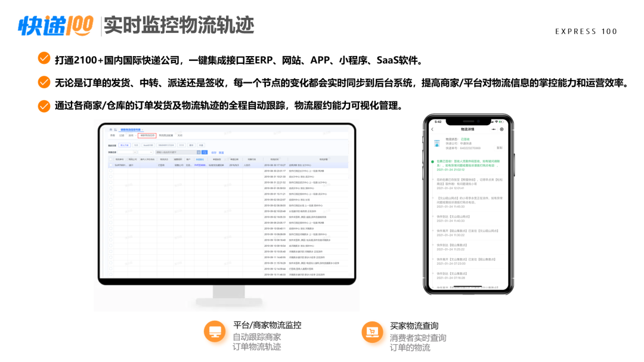The width and height of the screenshot is (644, 362).
Task: Select the 默认方案 scheme chip
Action: [x=125, y=146]
